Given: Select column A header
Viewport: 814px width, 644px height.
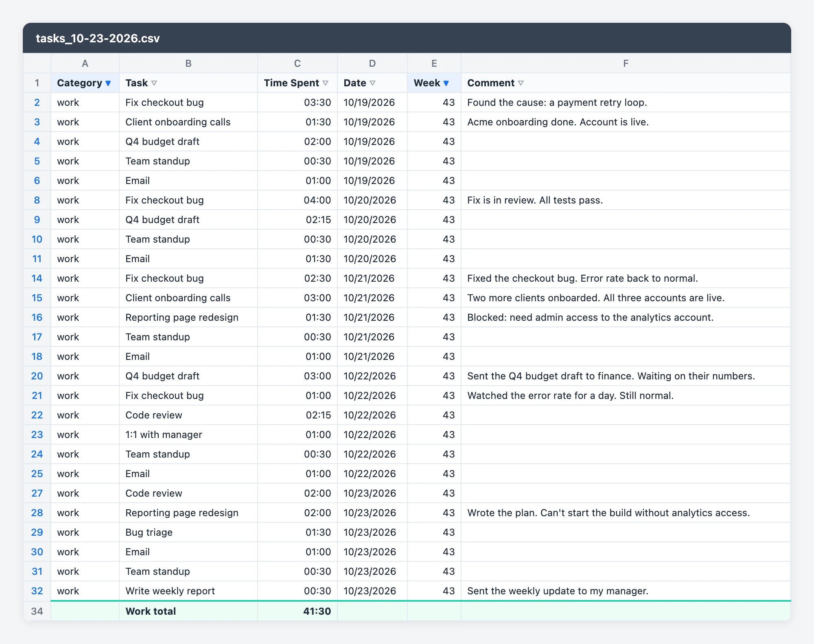Looking at the screenshot, I should pos(85,63).
